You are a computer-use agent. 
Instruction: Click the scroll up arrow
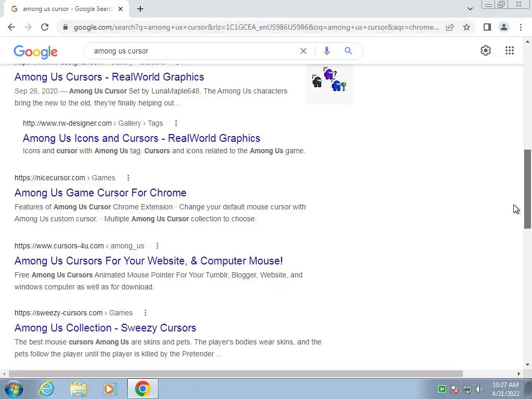click(x=528, y=42)
